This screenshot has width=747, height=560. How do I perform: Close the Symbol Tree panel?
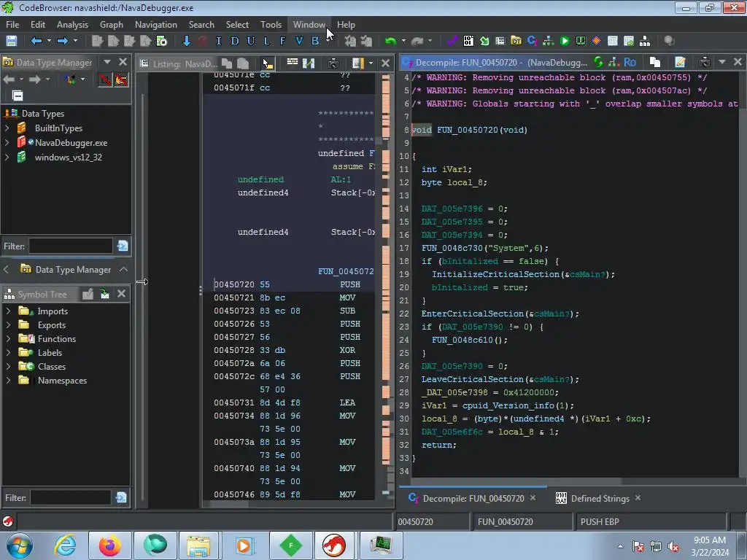click(x=122, y=294)
